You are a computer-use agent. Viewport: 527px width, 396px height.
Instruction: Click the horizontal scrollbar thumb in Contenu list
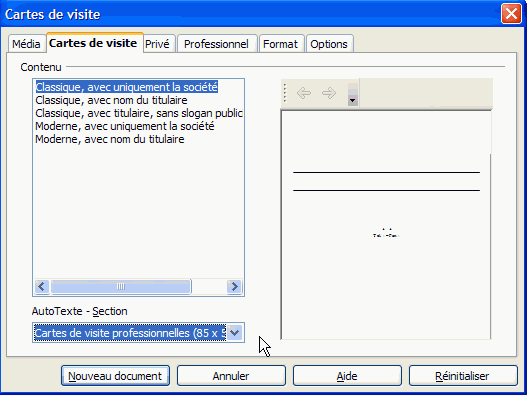click(x=121, y=287)
